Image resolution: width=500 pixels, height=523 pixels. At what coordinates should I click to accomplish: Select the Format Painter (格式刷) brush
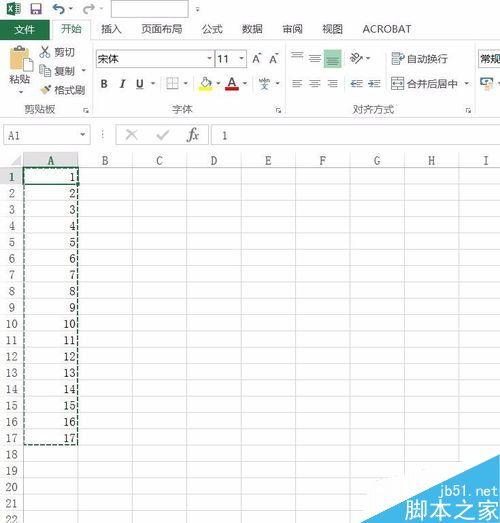(45, 90)
